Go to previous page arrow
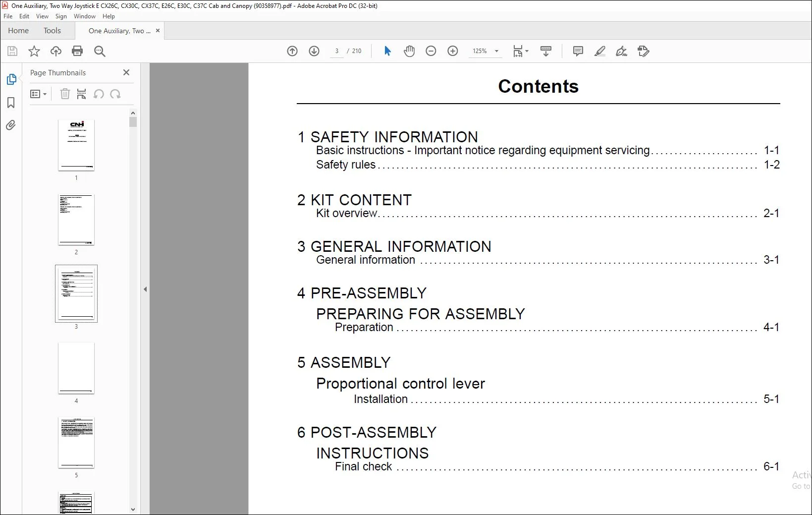This screenshot has width=812, height=515. 292,51
